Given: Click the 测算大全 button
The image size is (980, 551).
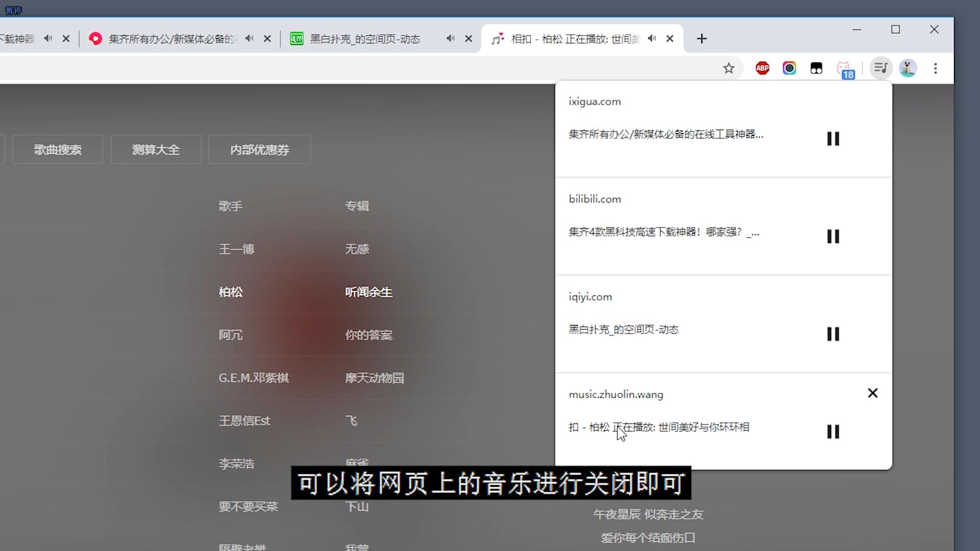Looking at the screenshot, I should 156,149.
